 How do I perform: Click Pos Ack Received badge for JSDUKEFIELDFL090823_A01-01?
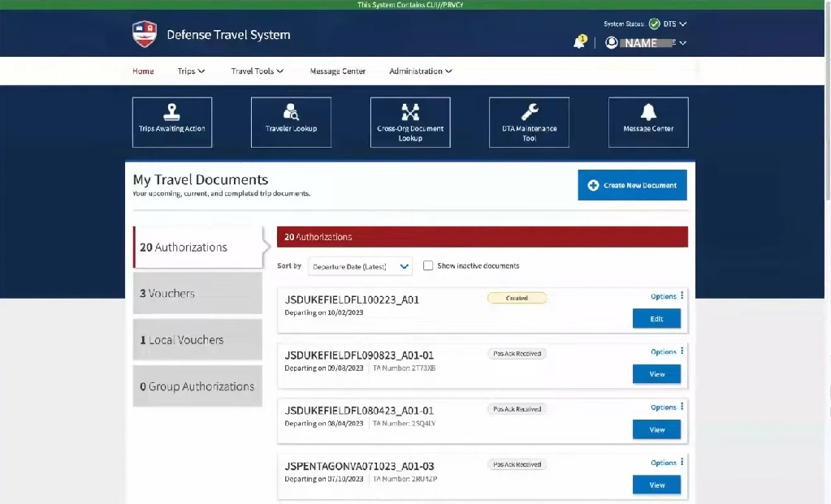(x=517, y=354)
